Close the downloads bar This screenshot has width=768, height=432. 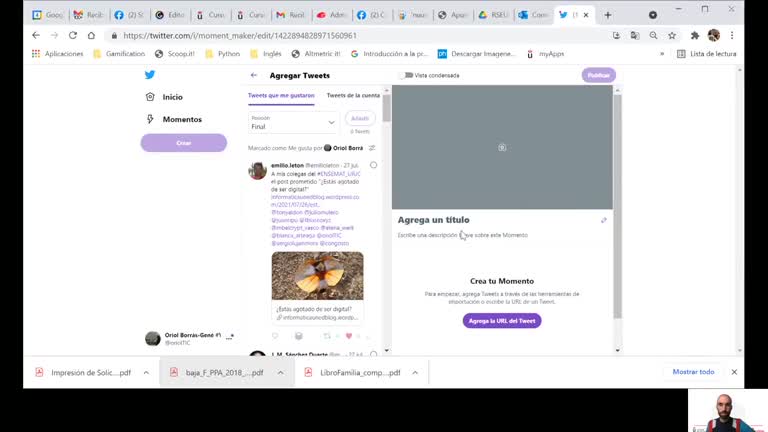click(x=734, y=372)
